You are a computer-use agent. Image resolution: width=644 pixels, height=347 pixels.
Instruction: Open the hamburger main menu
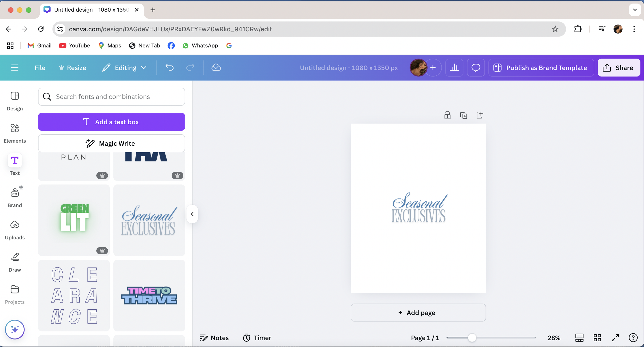(x=15, y=67)
